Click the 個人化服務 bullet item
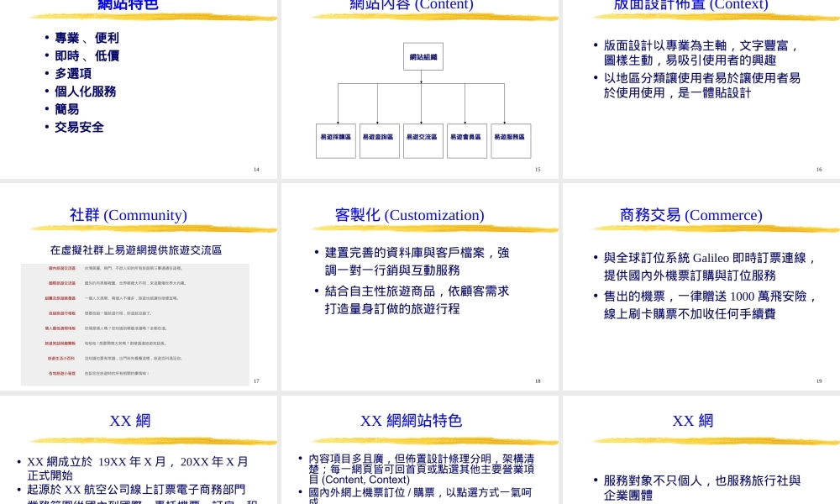This screenshot has height=504, width=840. [x=86, y=92]
